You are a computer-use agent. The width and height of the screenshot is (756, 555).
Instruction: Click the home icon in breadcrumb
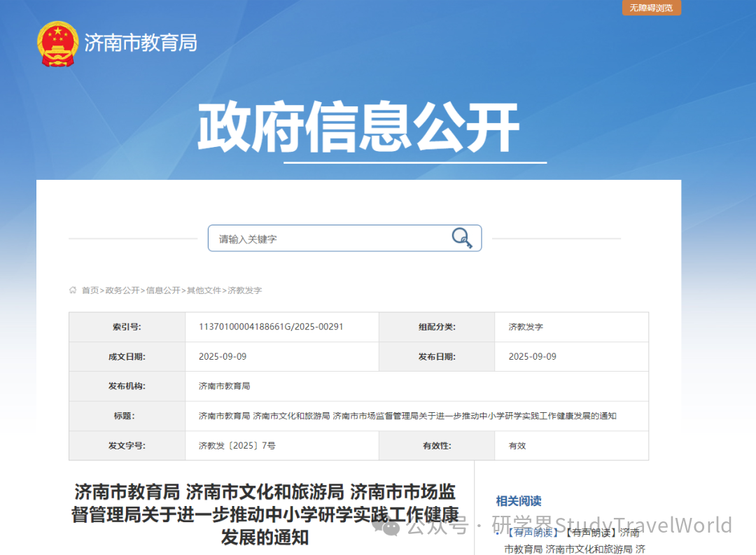73,290
